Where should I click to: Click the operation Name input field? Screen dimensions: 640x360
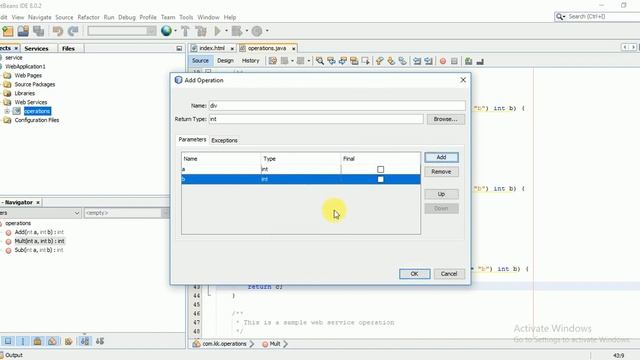tap(337, 106)
